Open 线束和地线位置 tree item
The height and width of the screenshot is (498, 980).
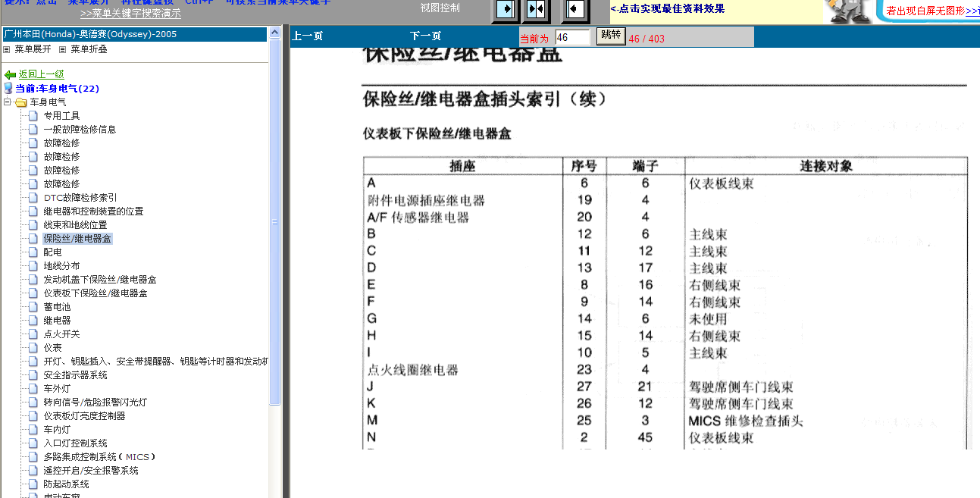(75, 225)
